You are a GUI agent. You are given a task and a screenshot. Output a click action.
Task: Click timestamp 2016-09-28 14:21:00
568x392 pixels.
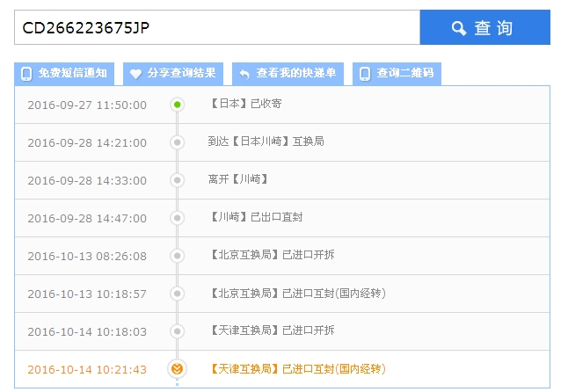coord(87,142)
